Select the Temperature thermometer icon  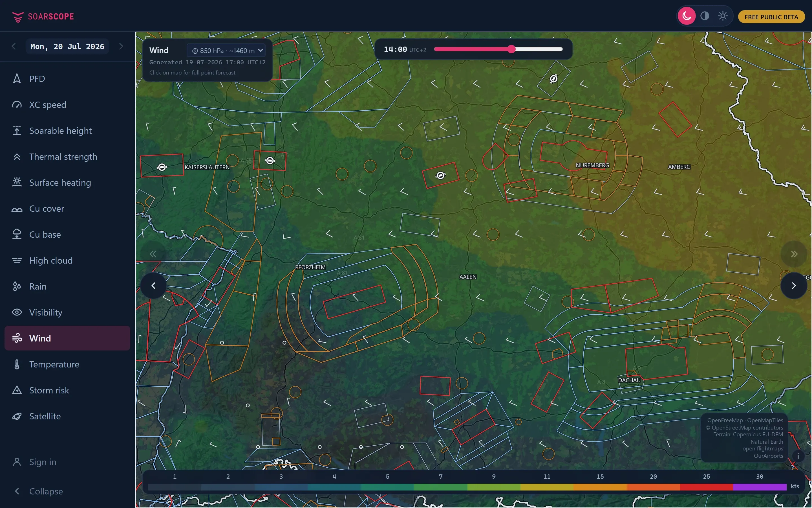tap(17, 364)
